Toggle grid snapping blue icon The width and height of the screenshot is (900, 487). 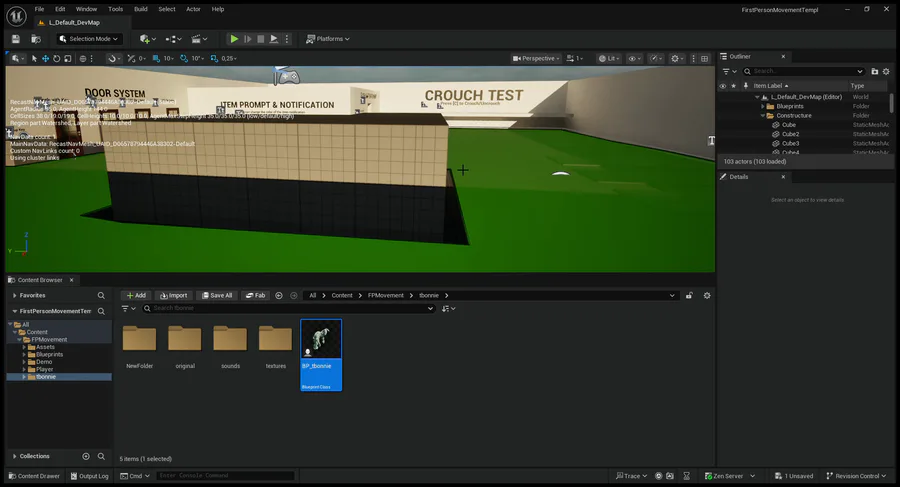pyautogui.click(x=156, y=59)
